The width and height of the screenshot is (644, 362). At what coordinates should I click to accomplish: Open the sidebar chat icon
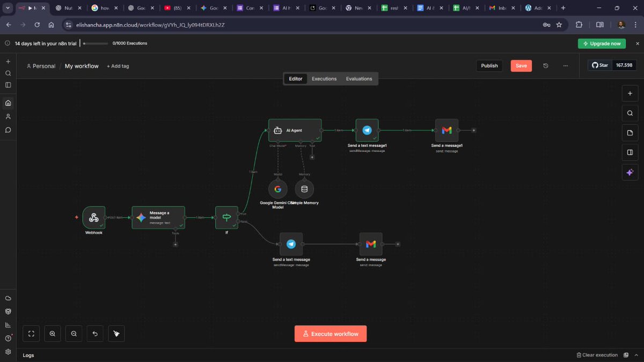pos(8,130)
